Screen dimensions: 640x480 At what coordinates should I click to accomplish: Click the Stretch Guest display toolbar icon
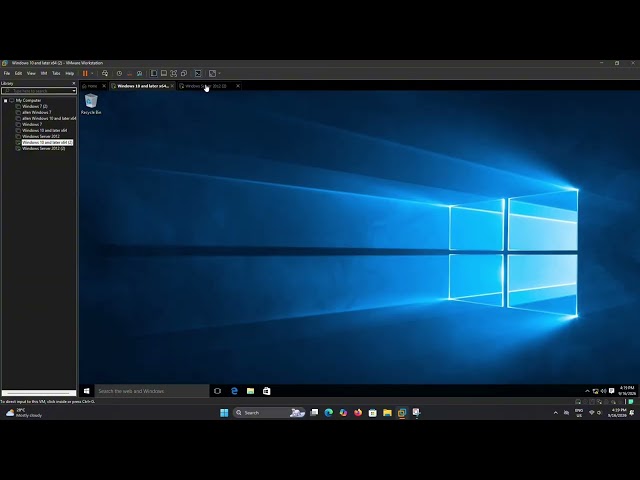212,73
